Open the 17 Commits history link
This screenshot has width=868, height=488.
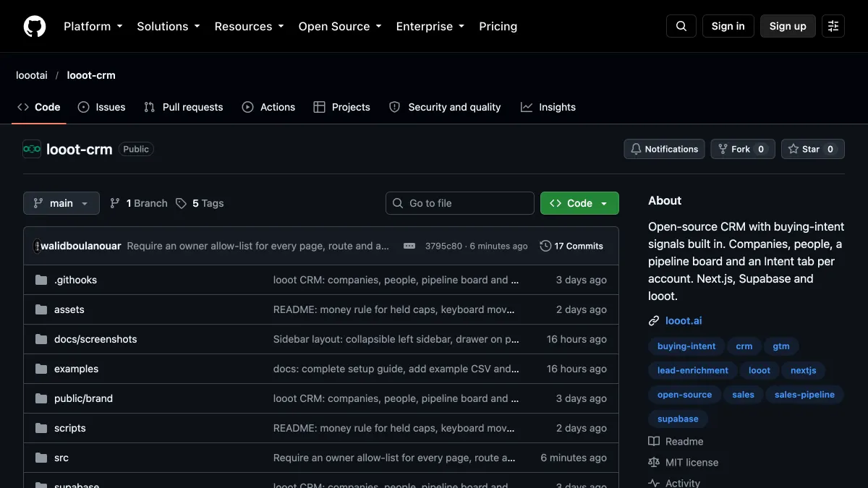(571, 246)
